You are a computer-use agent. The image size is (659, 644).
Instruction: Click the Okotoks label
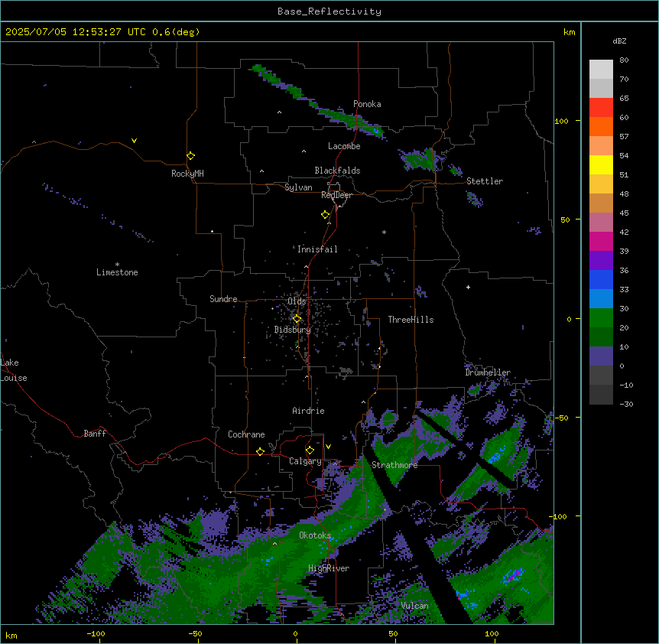pos(315,535)
